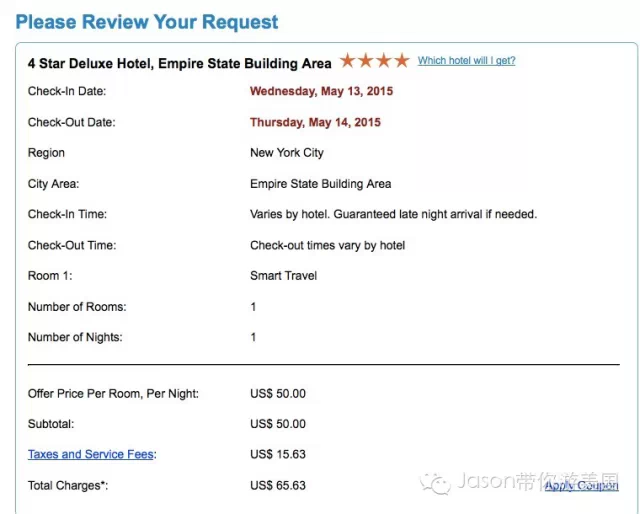Click the Wednesday, May 13, 2015 check-in date
The width and height of the screenshot is (640, 514).
[321, 91]
